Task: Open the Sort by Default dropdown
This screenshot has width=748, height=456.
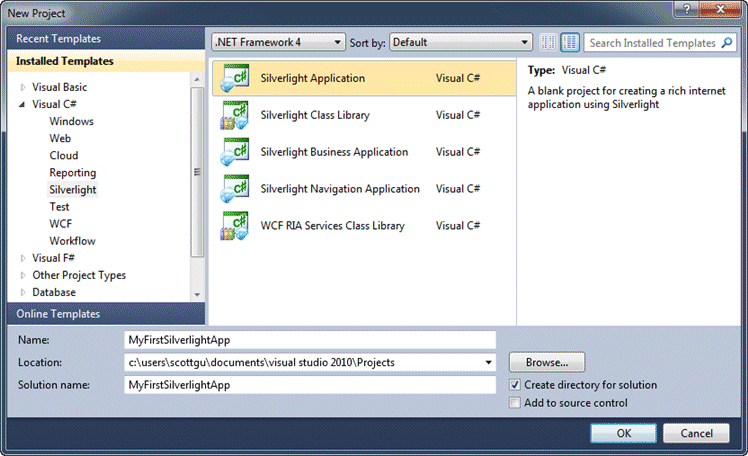Action: coord(461,42)
